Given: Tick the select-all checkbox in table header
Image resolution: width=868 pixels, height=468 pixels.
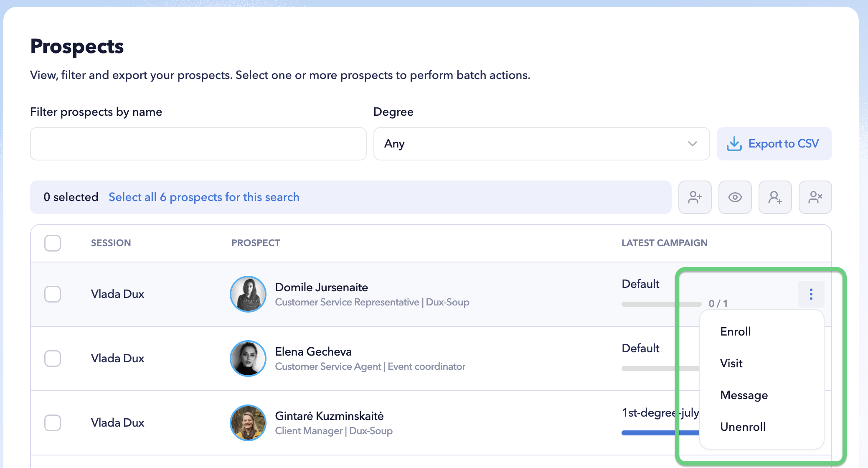Looking at the screenshot, I should pyautogui.click(x=53, y=243).
